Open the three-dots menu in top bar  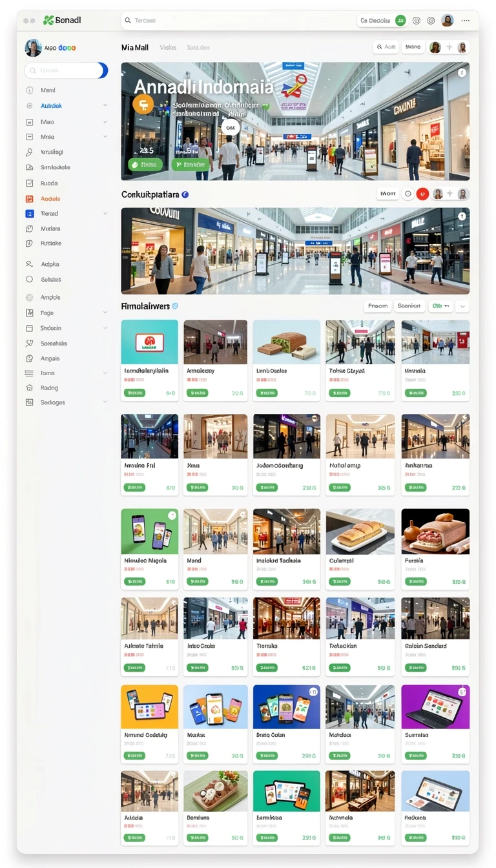point(466,21)
